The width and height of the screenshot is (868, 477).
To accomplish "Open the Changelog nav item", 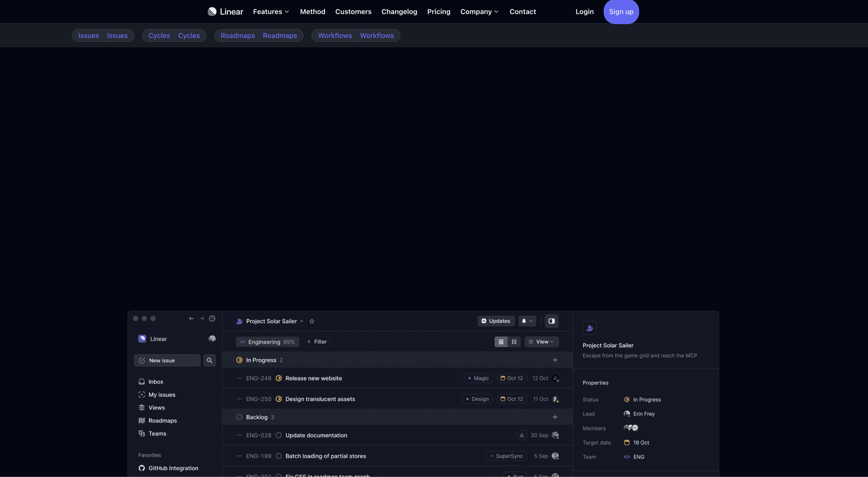I will (399, 12).
